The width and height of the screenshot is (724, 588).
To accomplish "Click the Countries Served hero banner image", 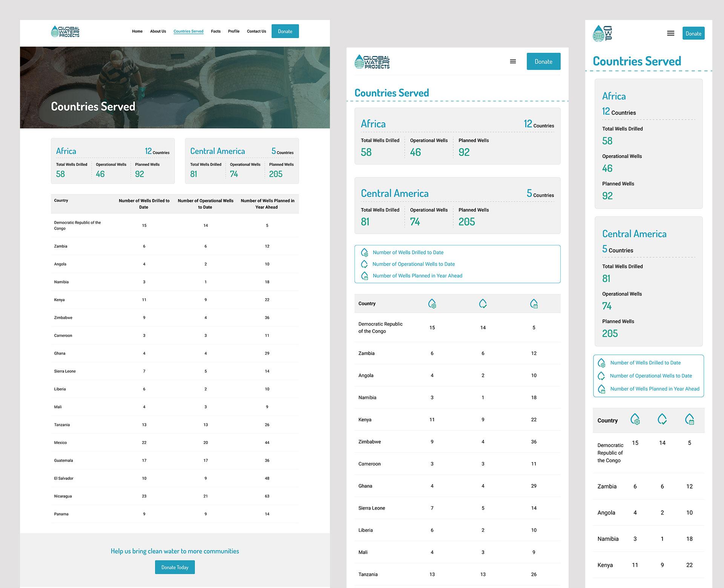I will 175,87.
